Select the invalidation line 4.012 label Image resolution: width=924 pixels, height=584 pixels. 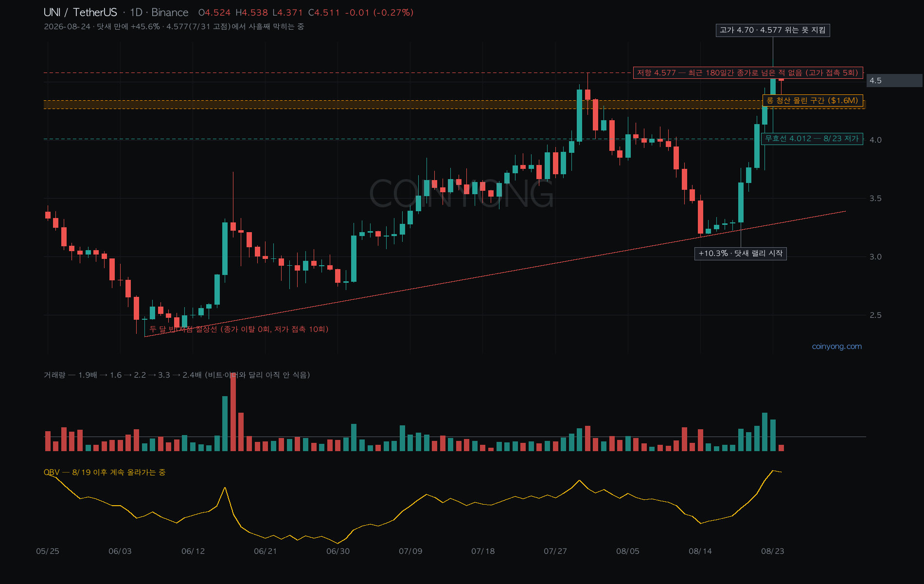812,139
